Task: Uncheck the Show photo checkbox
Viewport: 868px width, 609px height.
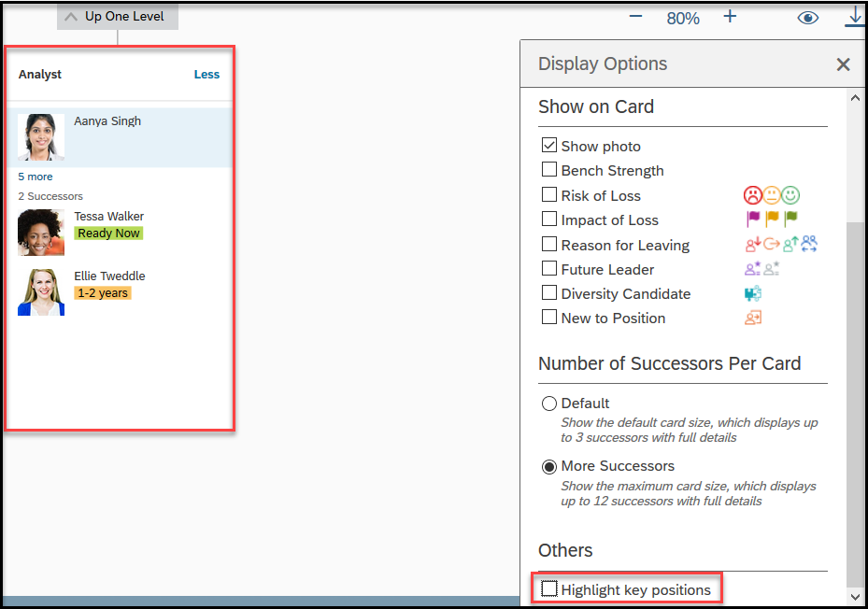Action: pyautogui.click(x=548, y=145)
